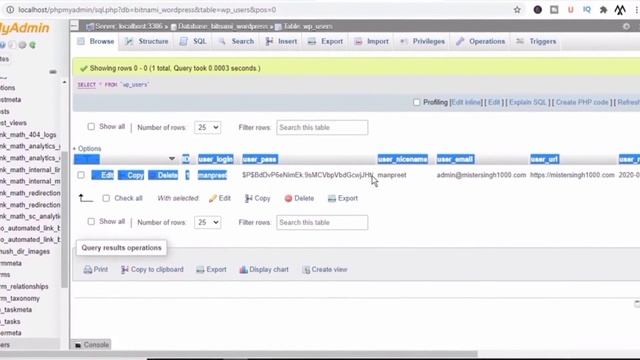Open the top Number of rows dropdown
The image size is (640, 360).
pyautogui.click(x=207, y=127)
